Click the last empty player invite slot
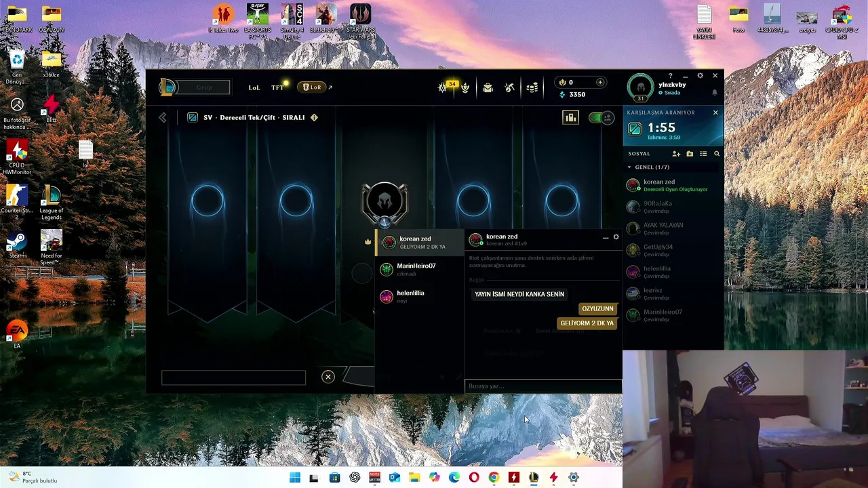The image size is (868, 488). (562, 201)
